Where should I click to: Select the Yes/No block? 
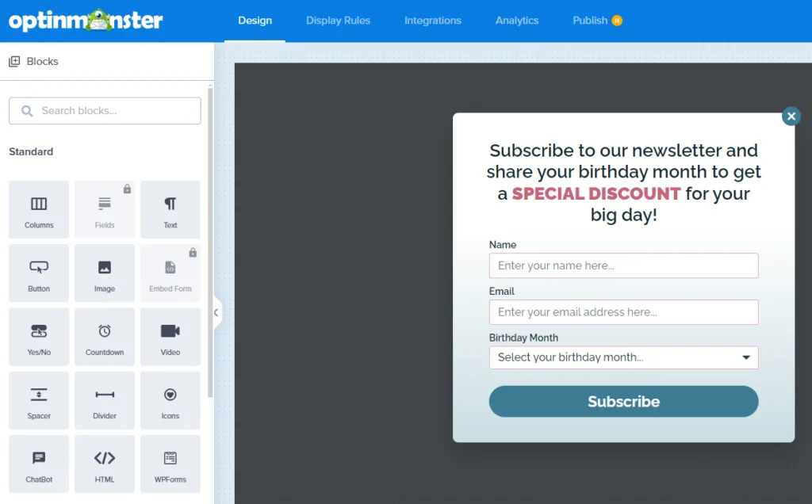[39, 337]
